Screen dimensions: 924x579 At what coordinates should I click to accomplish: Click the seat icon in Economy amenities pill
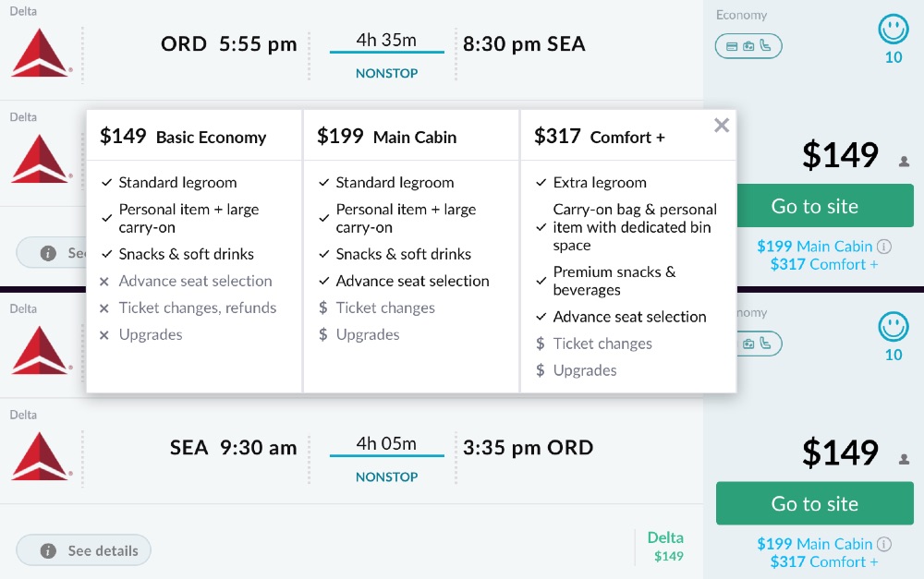tap(765, 46)
